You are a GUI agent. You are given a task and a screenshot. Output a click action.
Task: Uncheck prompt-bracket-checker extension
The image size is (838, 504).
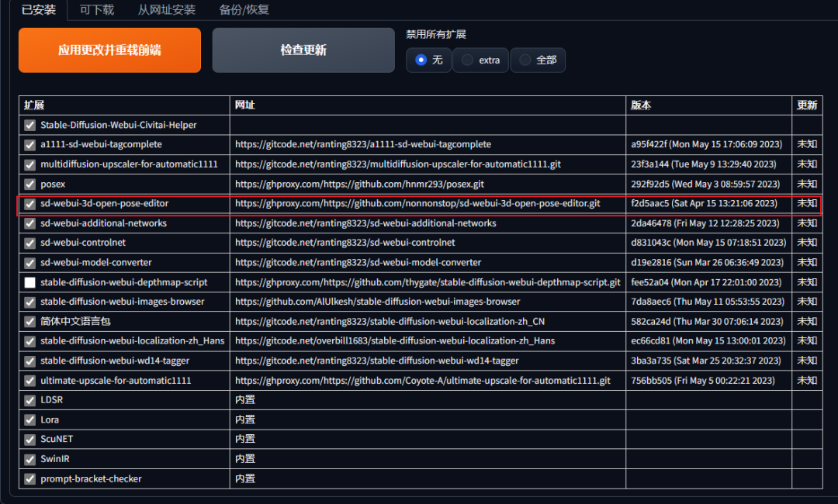[x=30, y=479]
